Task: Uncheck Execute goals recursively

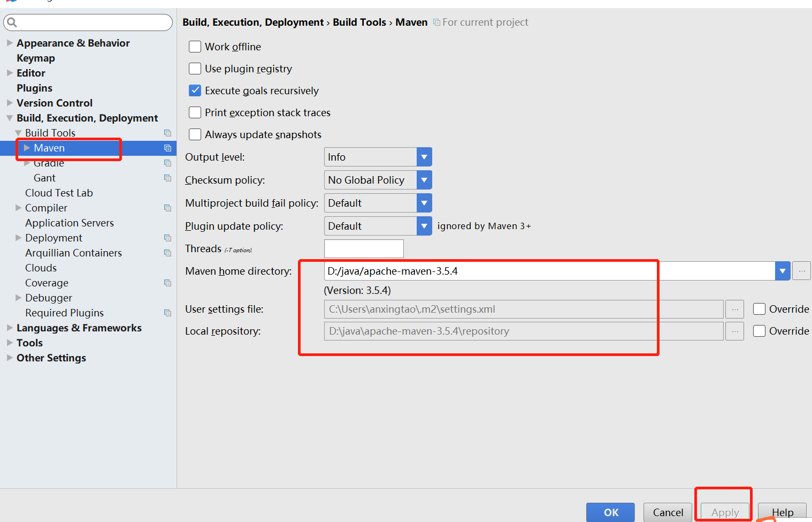Action: [x=195, y=90]
